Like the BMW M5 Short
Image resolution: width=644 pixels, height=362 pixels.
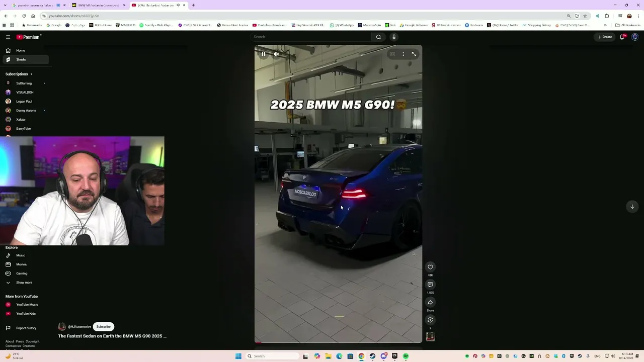pyautogui.click(x=430, y=267)
